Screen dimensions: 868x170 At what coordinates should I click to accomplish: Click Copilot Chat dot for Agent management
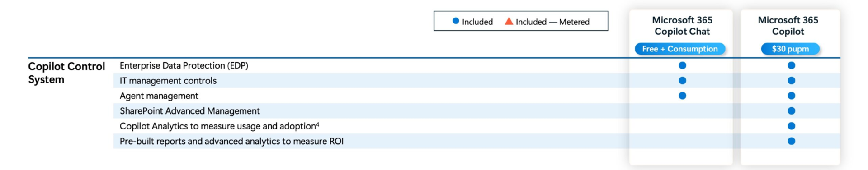[x=682, y=96]
